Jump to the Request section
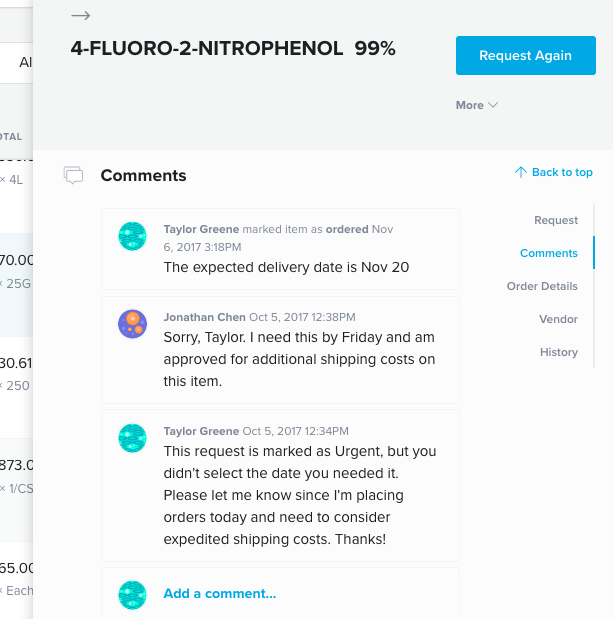The image size is (613, 619). pos(556,220)
